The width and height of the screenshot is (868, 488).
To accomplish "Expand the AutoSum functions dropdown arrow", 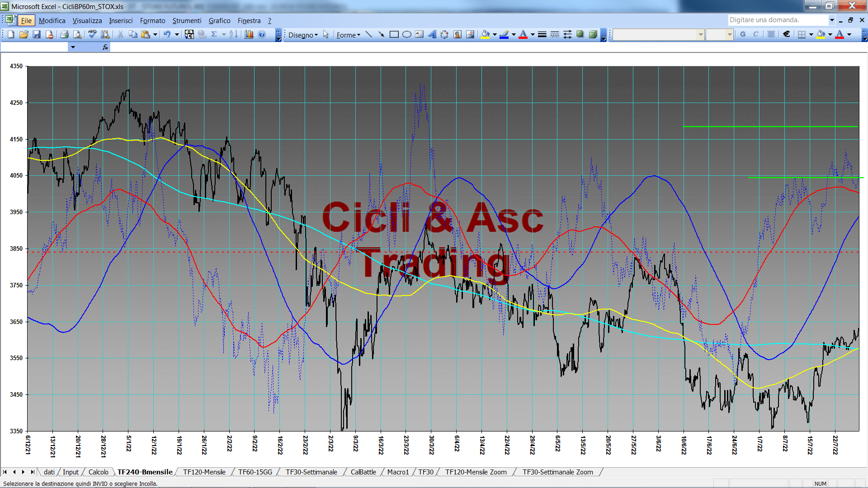I will [x=224, y=34].
